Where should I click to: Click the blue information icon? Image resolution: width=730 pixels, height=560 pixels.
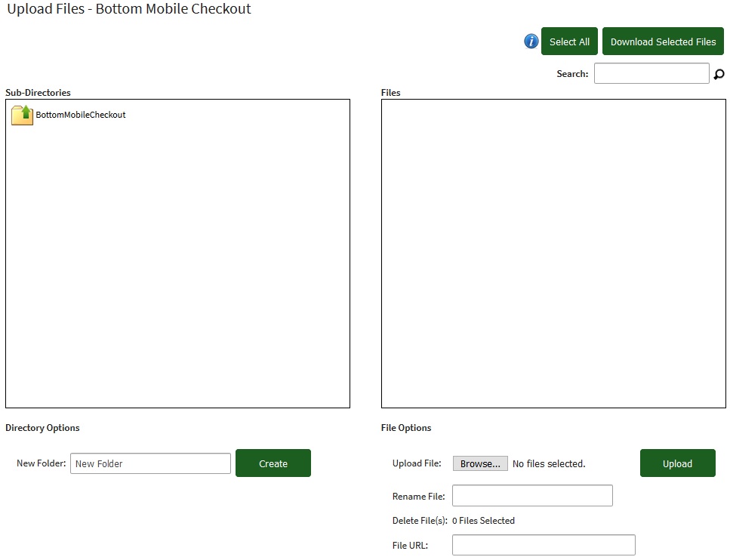tap(531, 42)
